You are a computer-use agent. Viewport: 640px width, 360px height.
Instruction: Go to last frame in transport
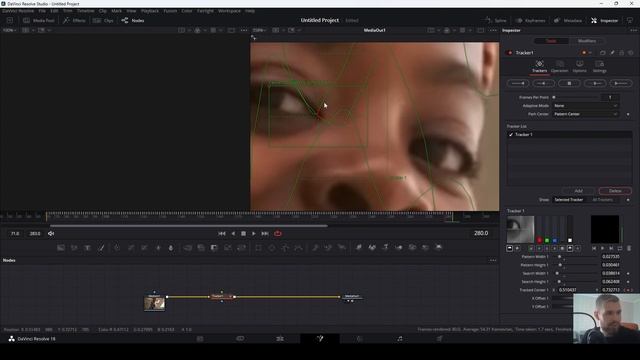tap(265, 233)
